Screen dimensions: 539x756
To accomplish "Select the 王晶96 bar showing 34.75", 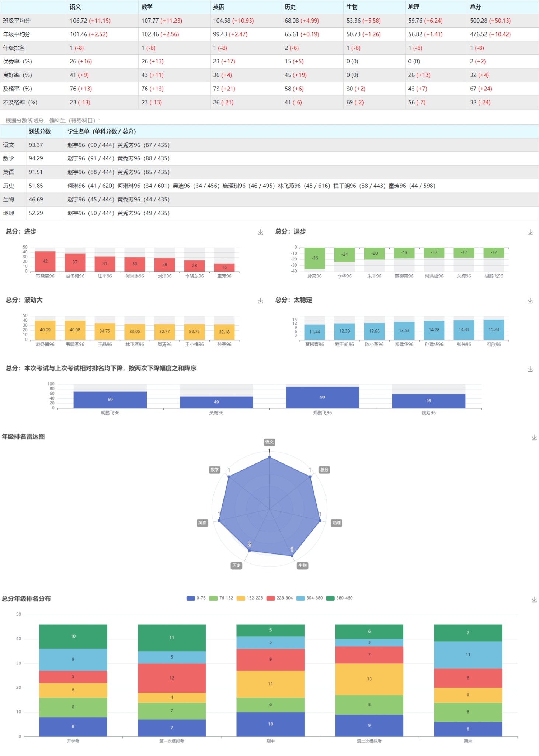I will (105, 331).
